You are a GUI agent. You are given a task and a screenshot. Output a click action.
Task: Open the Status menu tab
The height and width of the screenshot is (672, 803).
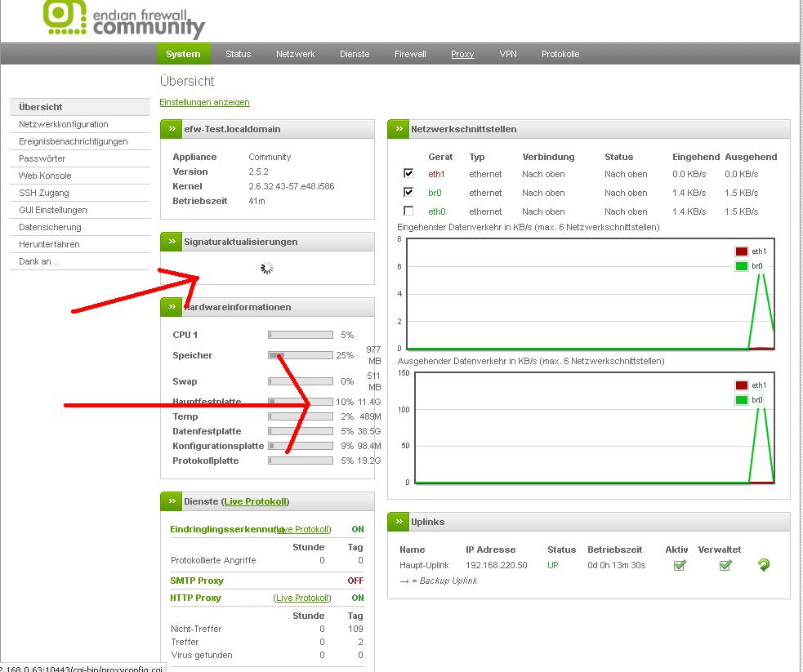pos(239,54)
